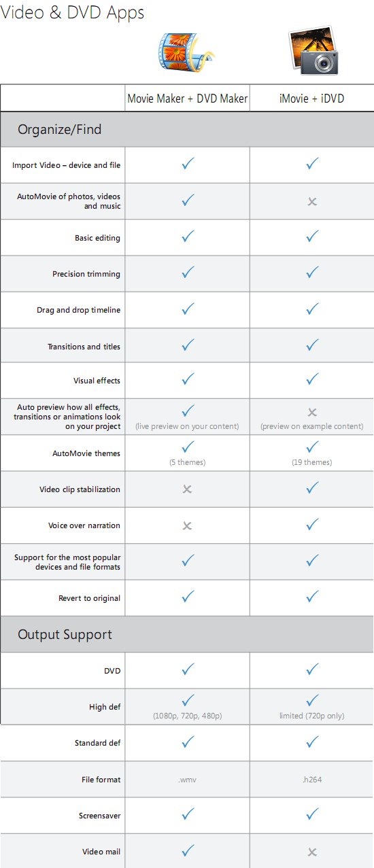Click iMovie X mark above preview on example content
The width and height of the screenshot is (374, 868).
pos(312,413)
